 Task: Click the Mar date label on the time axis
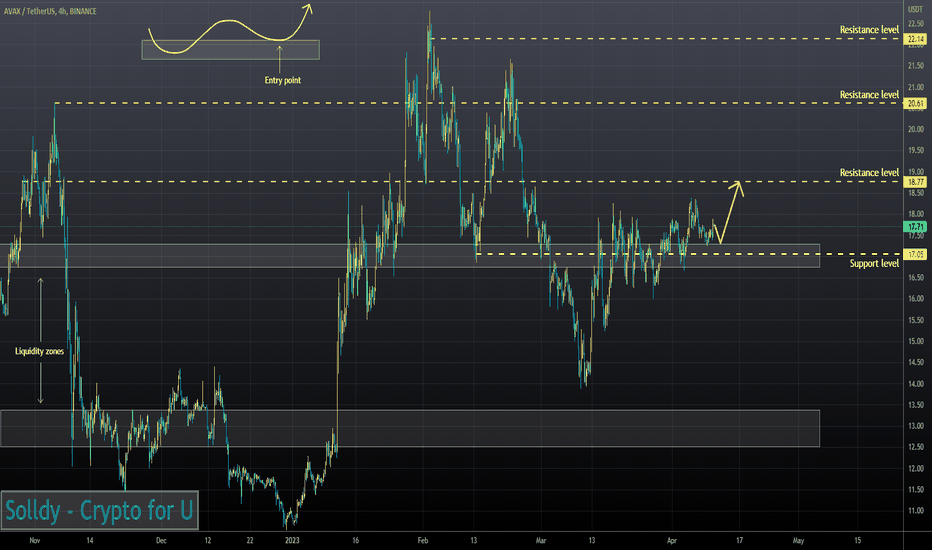point(541,540)
